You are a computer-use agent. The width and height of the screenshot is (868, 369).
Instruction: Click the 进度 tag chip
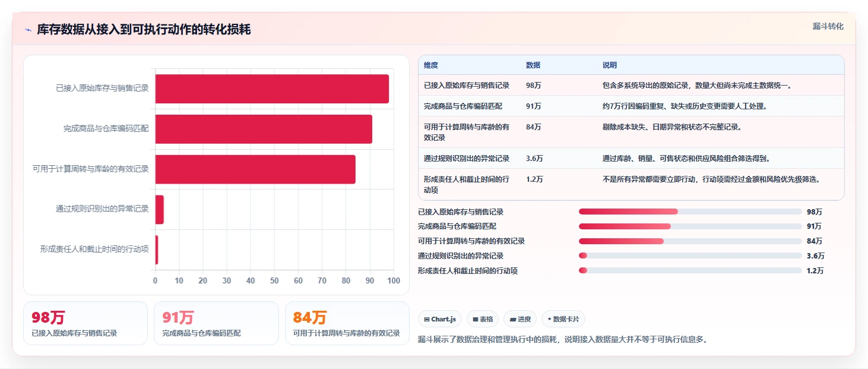[x=520, y=319]
